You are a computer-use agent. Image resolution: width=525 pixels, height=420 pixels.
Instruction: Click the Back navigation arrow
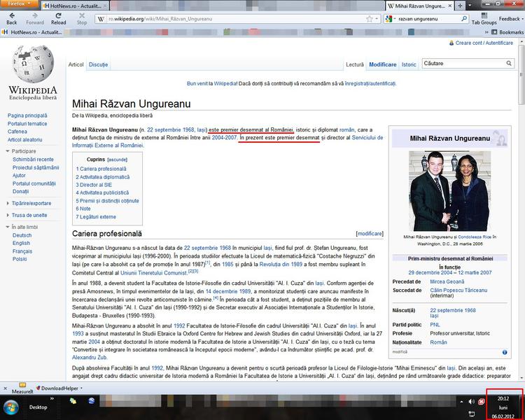pos(12,15)
